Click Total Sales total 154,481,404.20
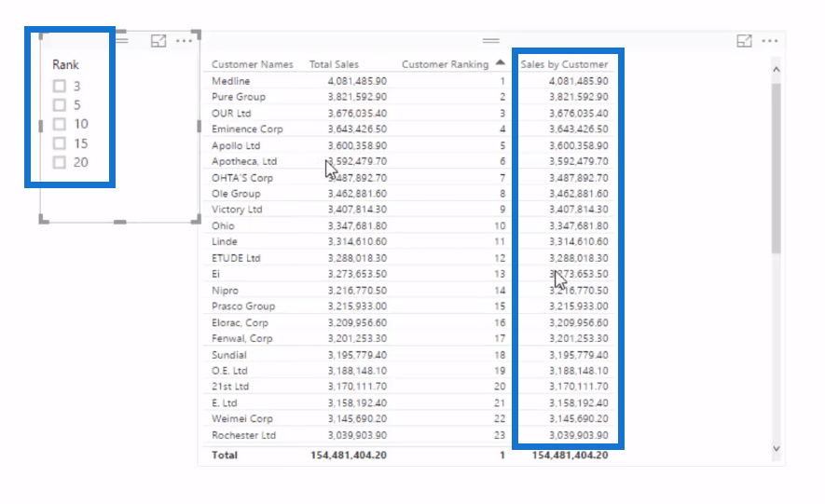Image resolution: width=825 pixels, height=504 pixels. point(349,456)
